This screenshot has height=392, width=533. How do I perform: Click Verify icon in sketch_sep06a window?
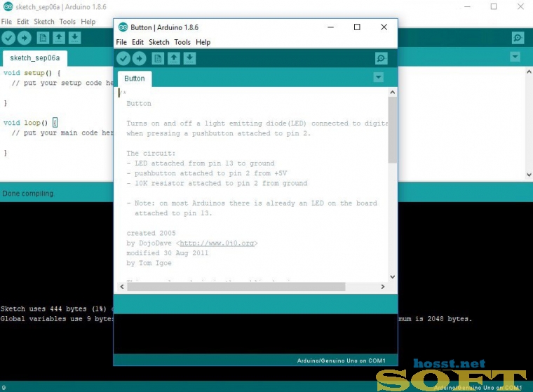click(8, 38)
